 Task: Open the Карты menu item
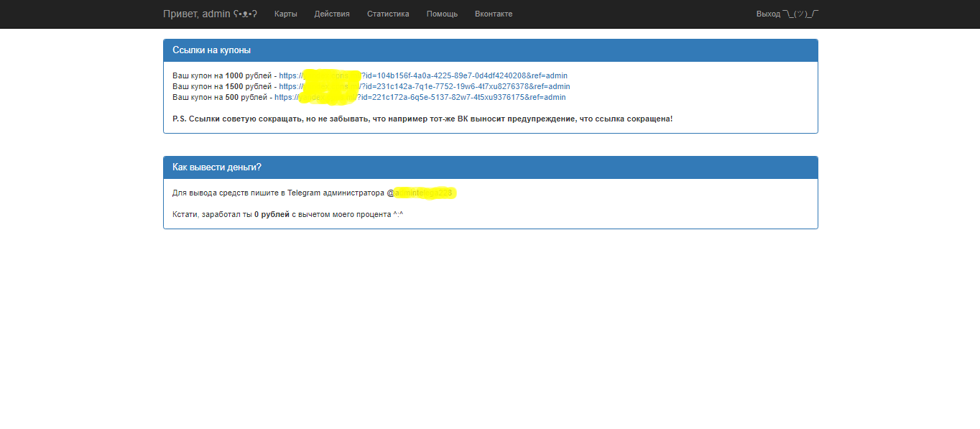[285, 14]
